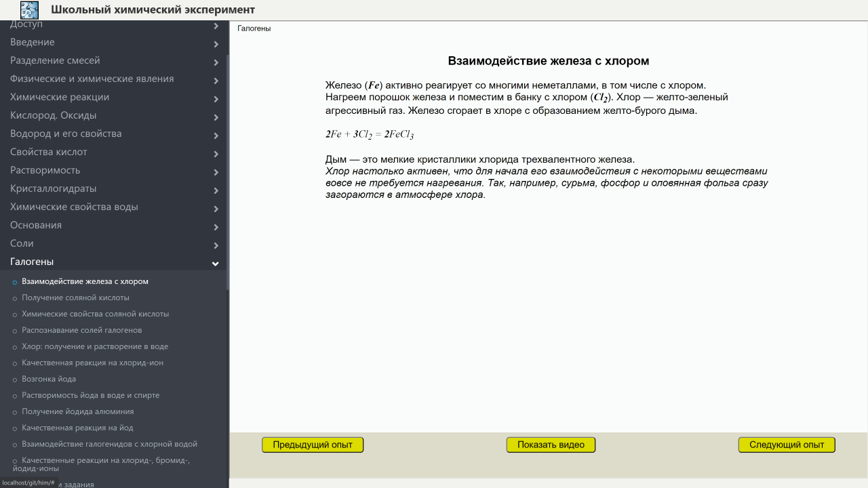The height and width of the screenshot is (488, 868).
Task: Select Распознавание солей галогенов experiment
Action: (81, 330)
